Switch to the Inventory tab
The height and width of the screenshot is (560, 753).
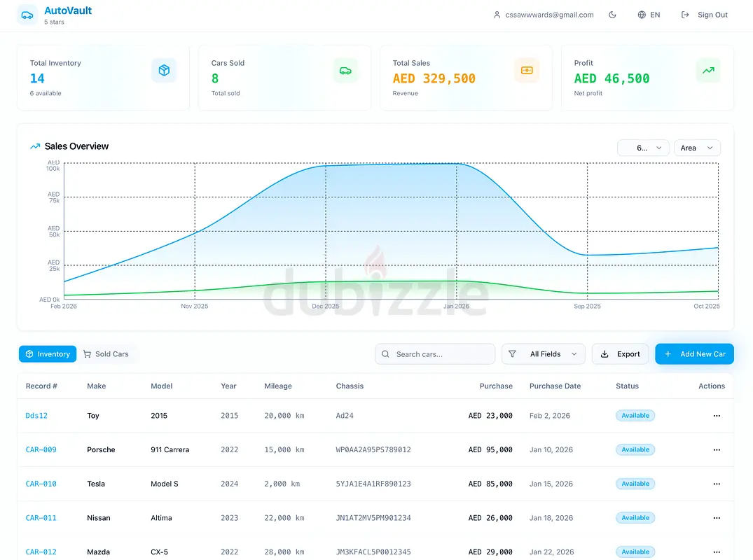48,354
